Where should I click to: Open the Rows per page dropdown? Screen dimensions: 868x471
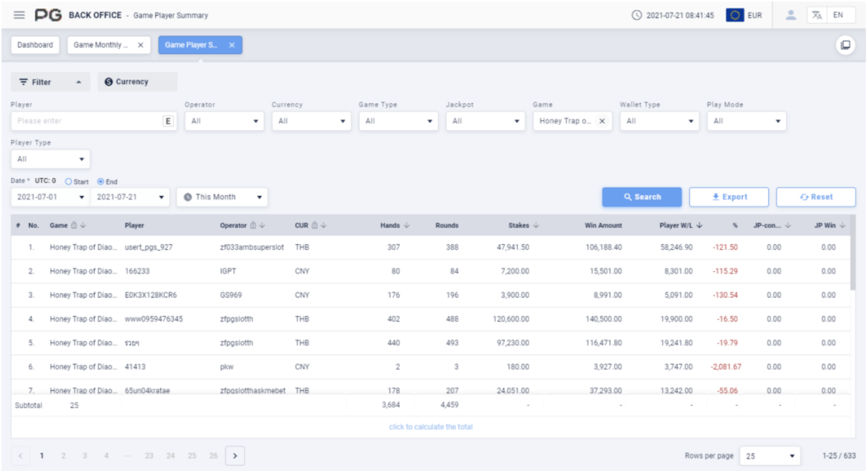770,456
